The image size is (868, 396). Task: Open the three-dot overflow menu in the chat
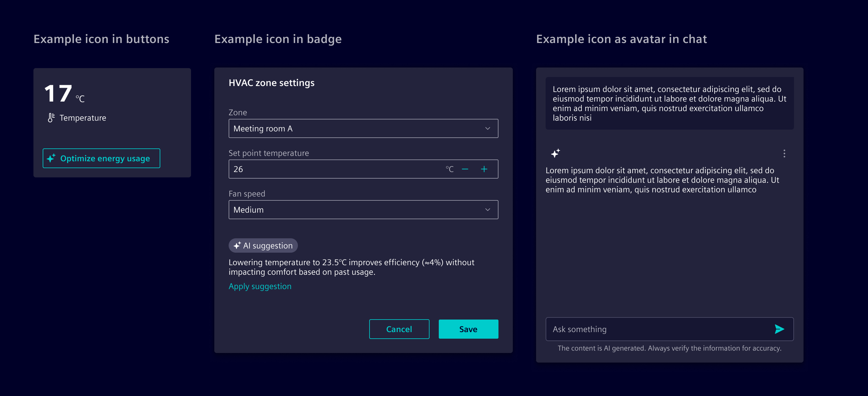click(x=784, y=154)
